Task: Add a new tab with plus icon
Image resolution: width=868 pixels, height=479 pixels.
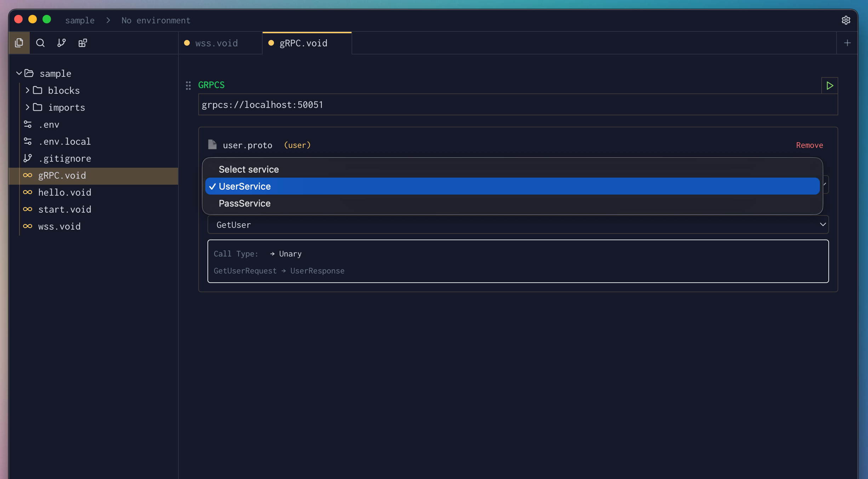Action: click(847, 43)
